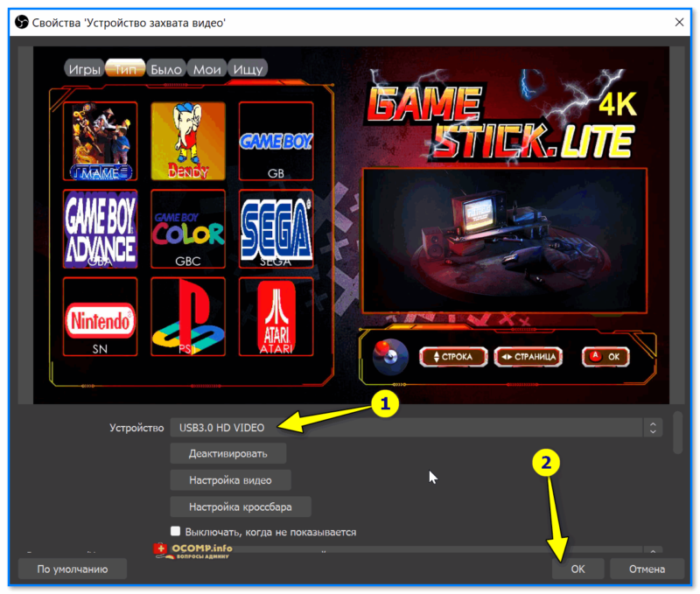Open 'Настройка видео' settings
The image size is (700, 594).
coord(230,479)
